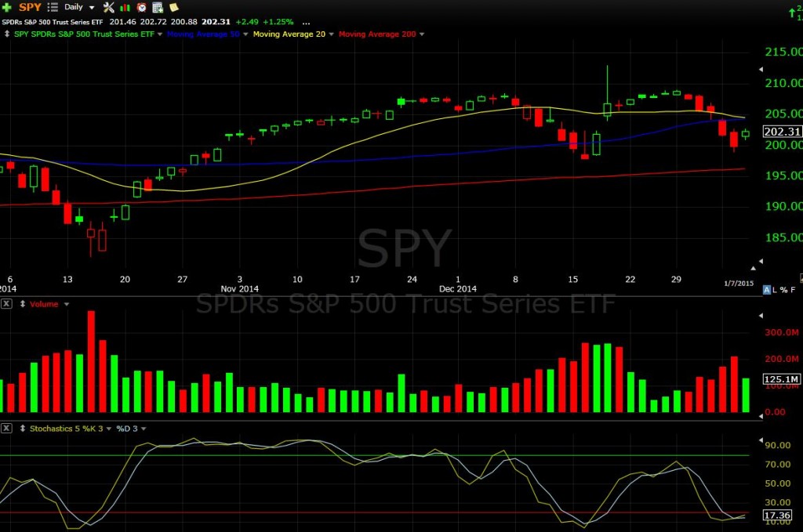Close the Volume pane with its X button
The height and width of the screenshot is (532, 803).
click(x=6, y=304)
